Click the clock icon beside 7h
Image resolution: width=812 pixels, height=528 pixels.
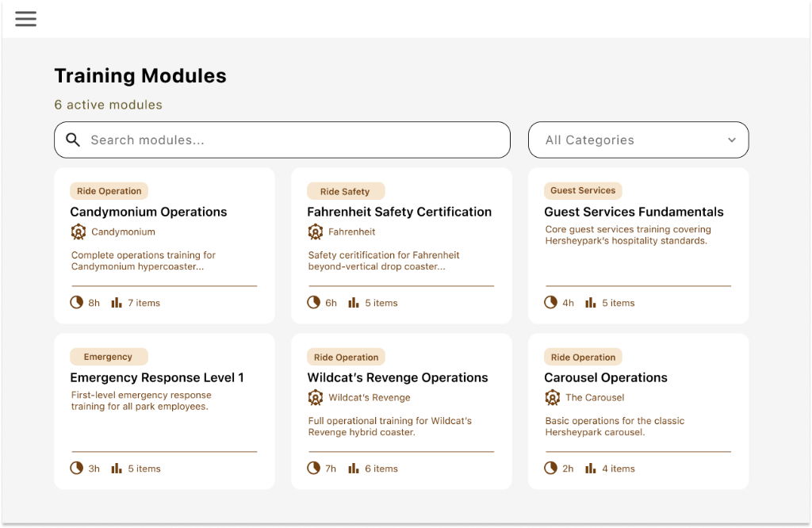314,468
